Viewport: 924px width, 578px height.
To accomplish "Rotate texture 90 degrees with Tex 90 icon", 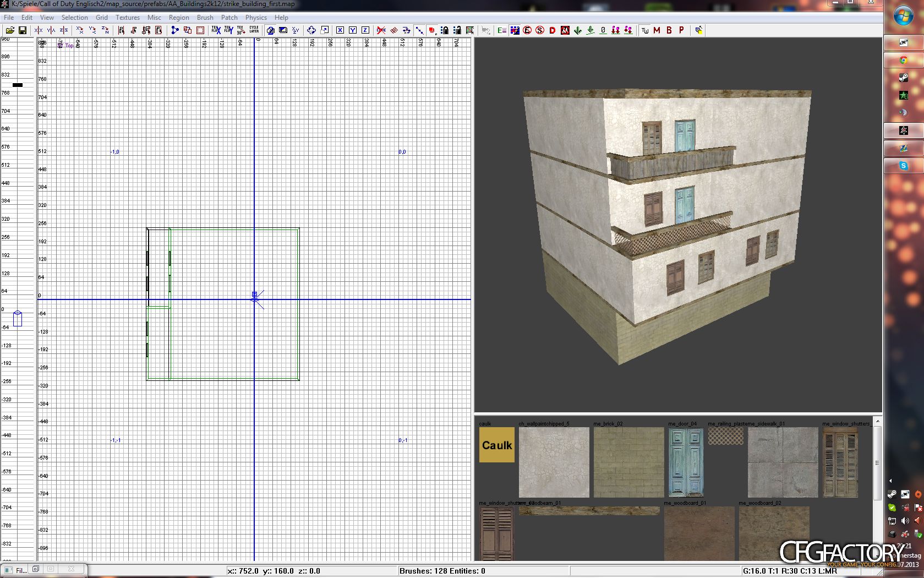I will point(241,30).
